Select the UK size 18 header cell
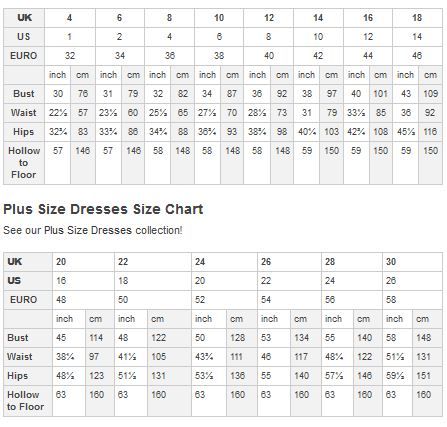The height and width of the screenshot is (427, 447). [x=417, y=18]
